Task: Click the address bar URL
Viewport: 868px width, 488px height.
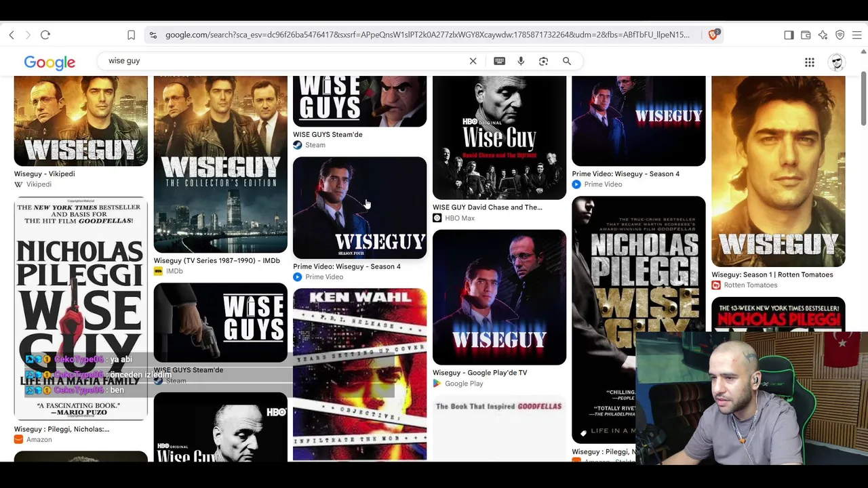Action: click(427, 35)
